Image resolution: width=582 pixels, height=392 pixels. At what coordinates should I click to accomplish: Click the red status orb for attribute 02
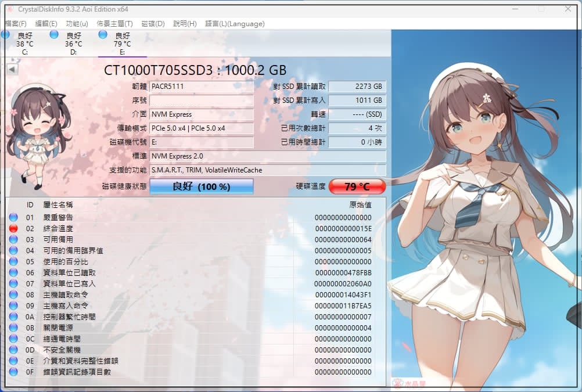13,228
